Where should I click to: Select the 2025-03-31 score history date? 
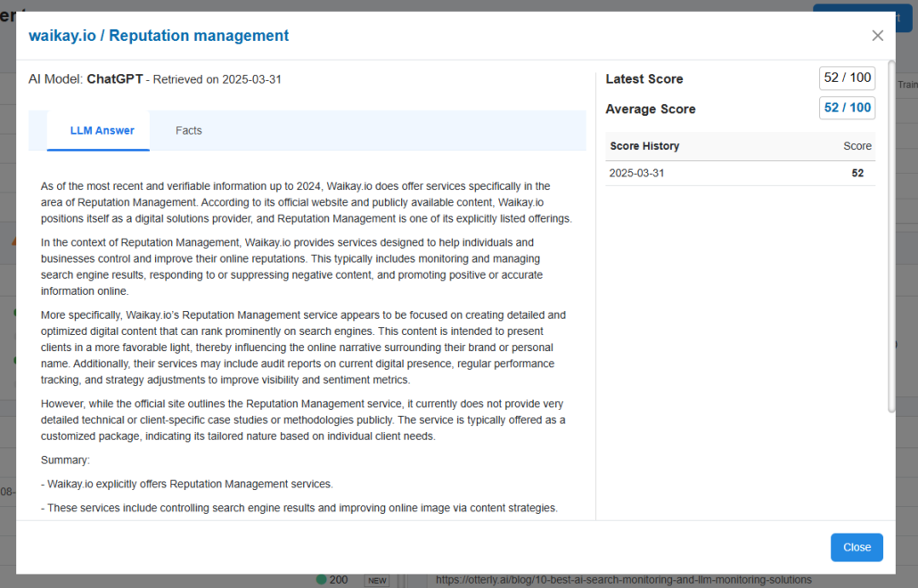coord(636,173)
